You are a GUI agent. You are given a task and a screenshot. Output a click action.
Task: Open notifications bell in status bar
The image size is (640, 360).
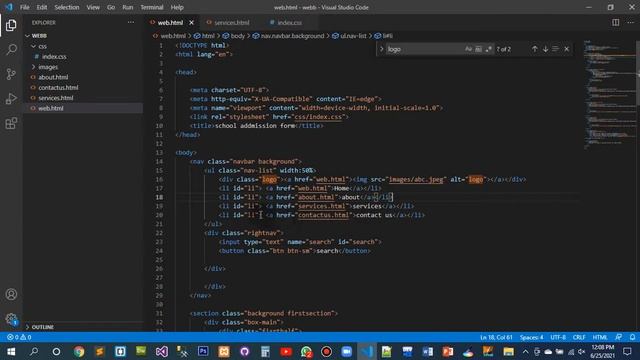[632, 337]
